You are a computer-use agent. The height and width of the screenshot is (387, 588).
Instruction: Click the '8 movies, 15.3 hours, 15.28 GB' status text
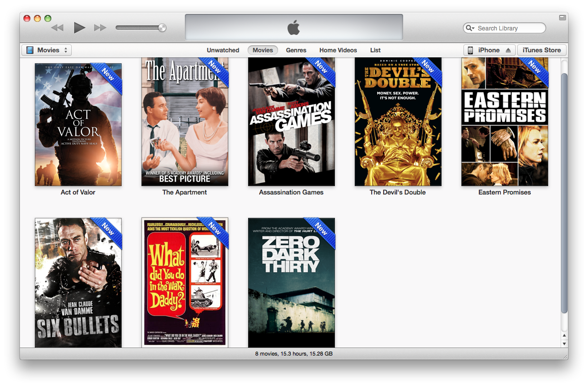[x=294, y=354]
